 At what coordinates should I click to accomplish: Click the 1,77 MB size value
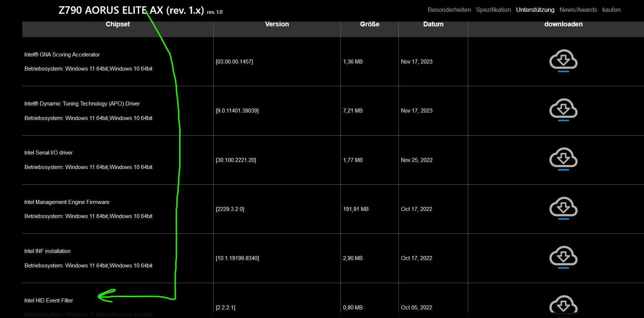point(353,160)
